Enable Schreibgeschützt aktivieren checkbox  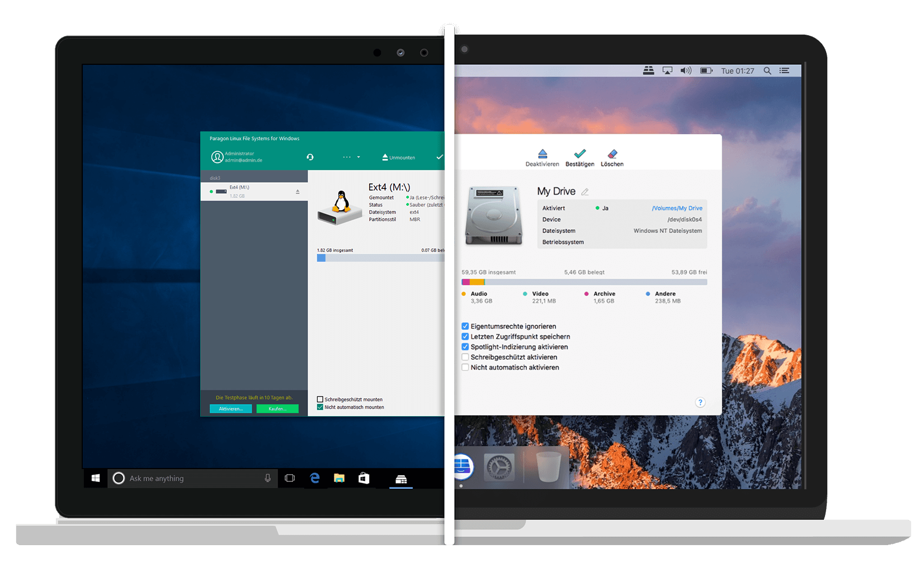coord(465,357)
